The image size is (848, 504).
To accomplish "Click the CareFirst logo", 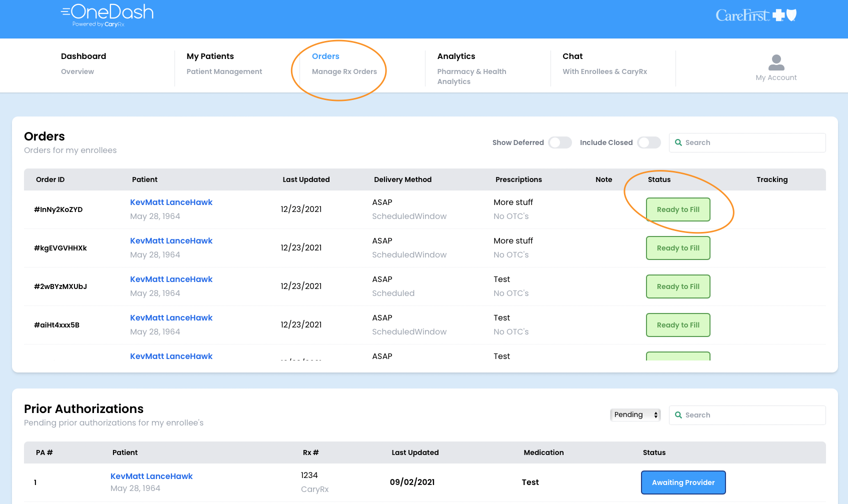I will [x=756, y=15].
